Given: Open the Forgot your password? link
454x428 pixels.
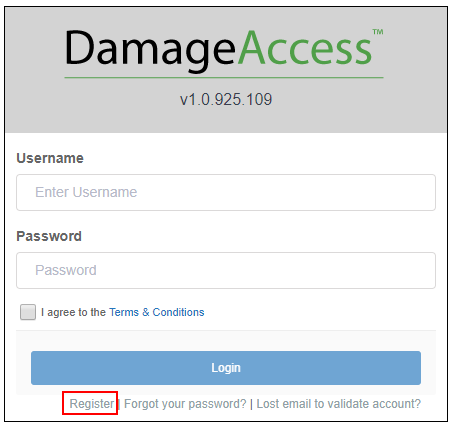Looking at the screenshot, I should coord(185,404).
